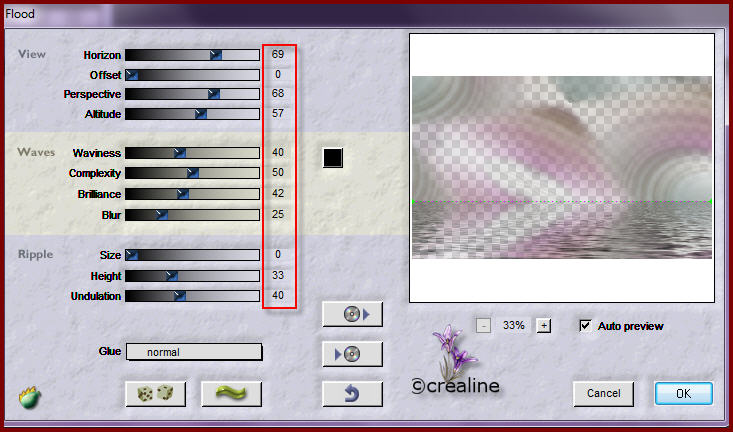Click the green wave button

coord(231,394)
